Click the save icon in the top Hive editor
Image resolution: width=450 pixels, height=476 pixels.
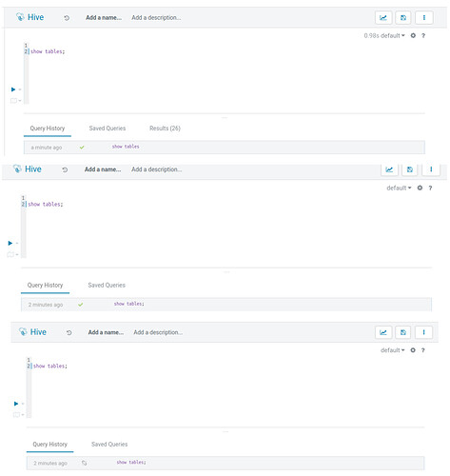click(x=403, y=18)
